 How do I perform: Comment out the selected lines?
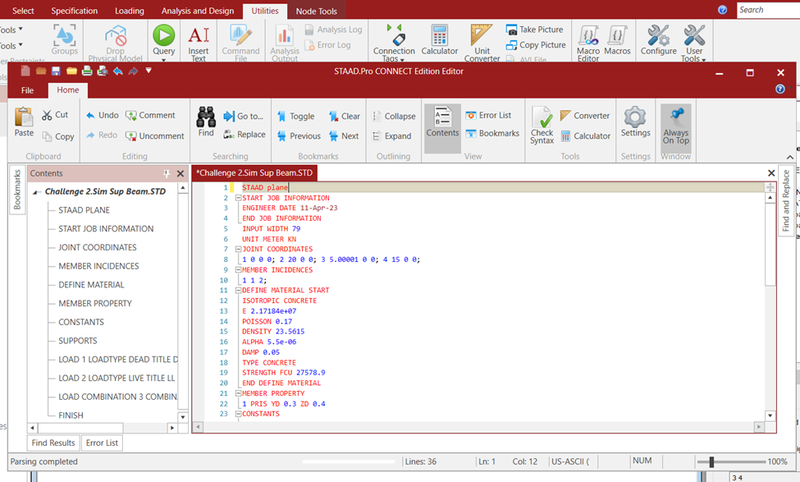150,115
